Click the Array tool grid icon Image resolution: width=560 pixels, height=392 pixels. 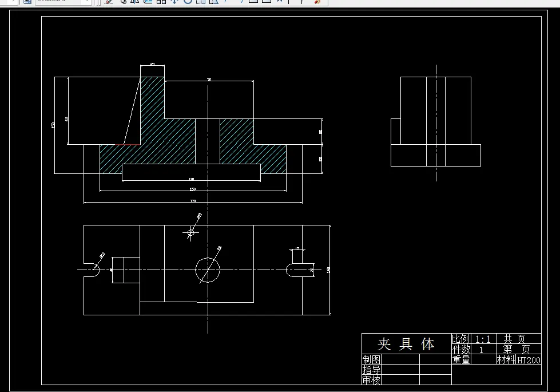coord(161,1)
